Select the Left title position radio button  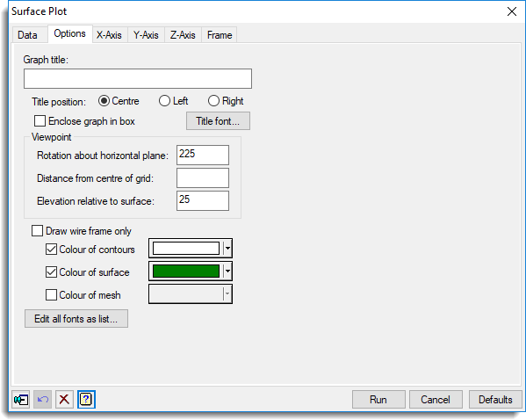click(164, 101)
